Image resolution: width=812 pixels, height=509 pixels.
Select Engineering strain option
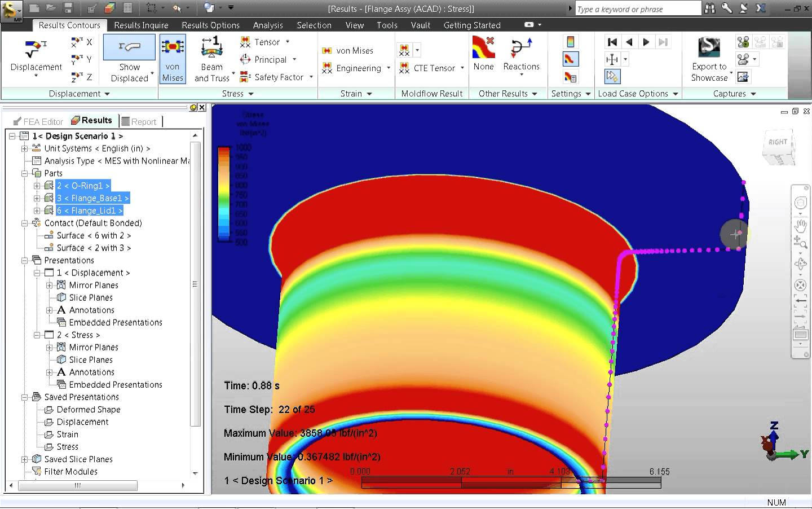pyautogui.click(x=358, y=68)
